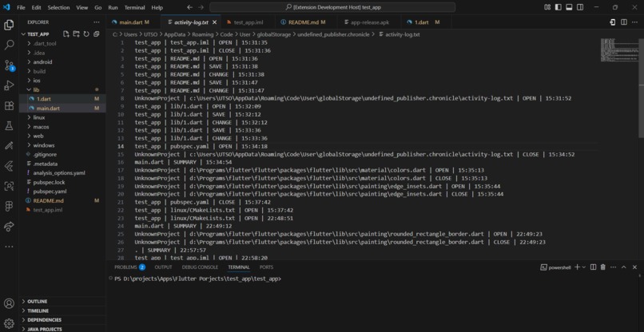Screen dimensions: 644x332
Task: Switch to the main.dart editor tab
Action: coord(133,22)
